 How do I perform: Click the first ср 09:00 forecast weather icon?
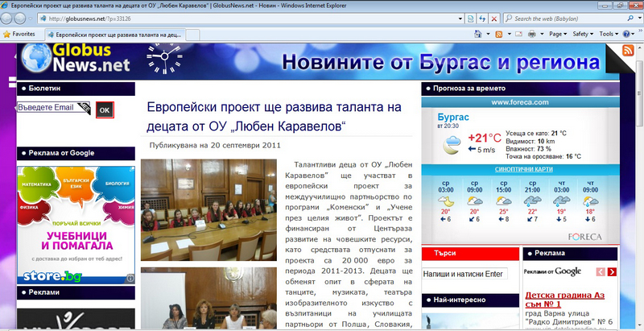475,201
